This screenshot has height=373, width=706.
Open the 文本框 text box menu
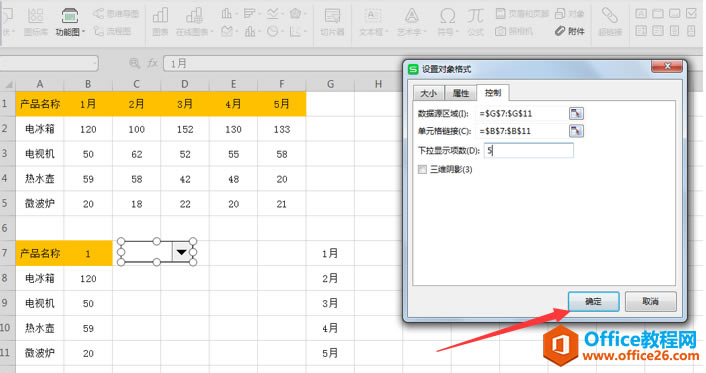373,22
